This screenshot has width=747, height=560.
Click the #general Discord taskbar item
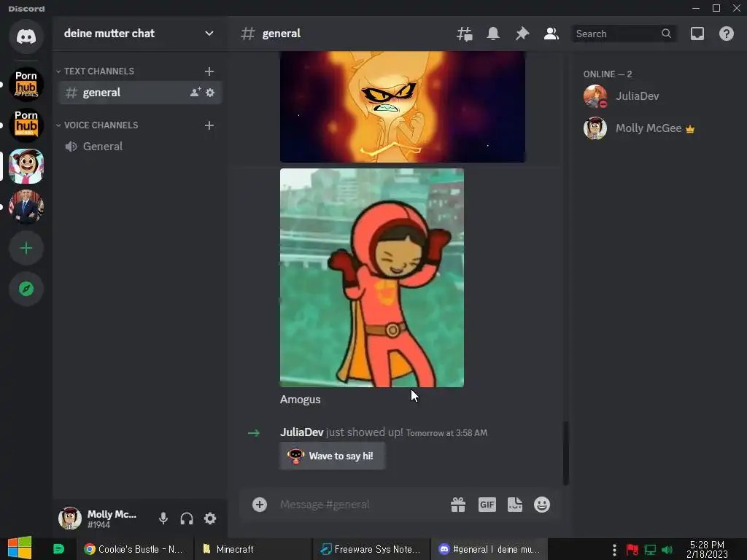(489, 549)
